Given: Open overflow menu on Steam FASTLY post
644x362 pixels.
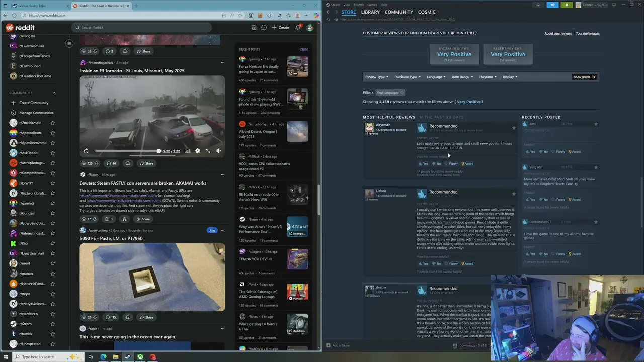Looking at the screenshot, I should (222, 175).
